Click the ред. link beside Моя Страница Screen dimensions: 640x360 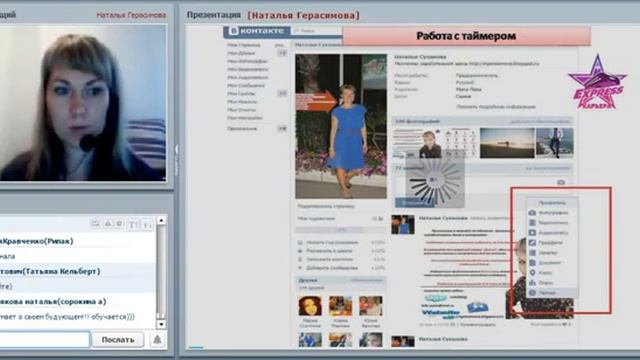[279, 45]
